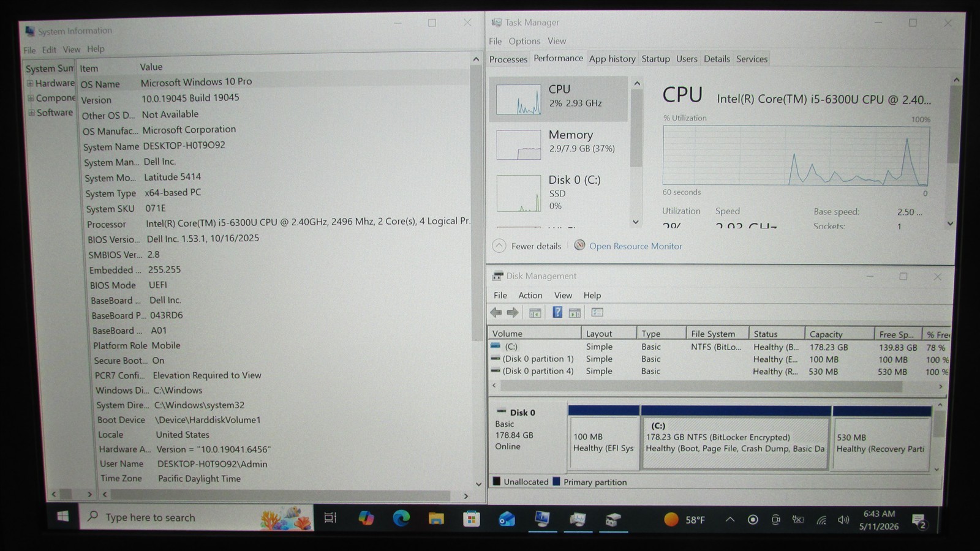The image size is (980, 551).
Task: Open the notification center icon
Action: point(919,521)
